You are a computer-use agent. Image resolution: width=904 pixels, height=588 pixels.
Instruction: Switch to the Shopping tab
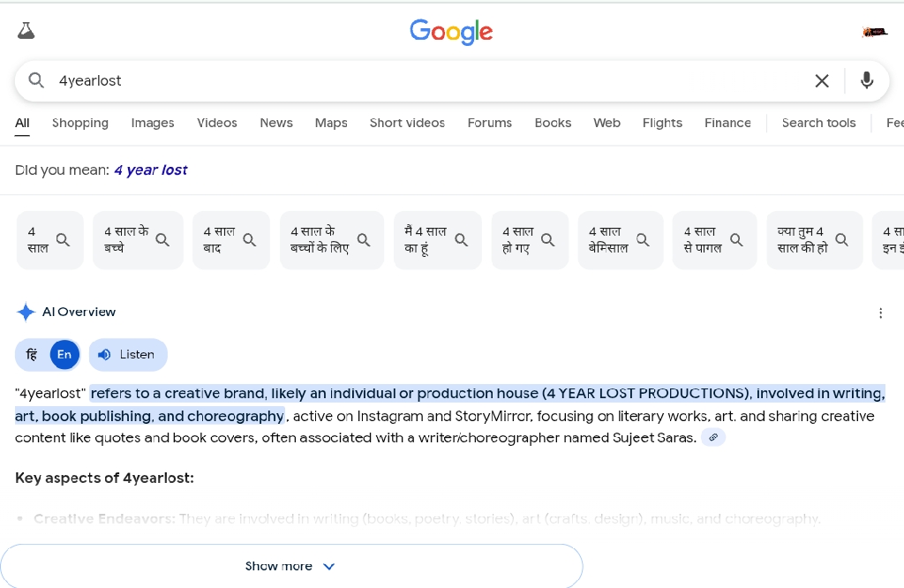point(80,123)
